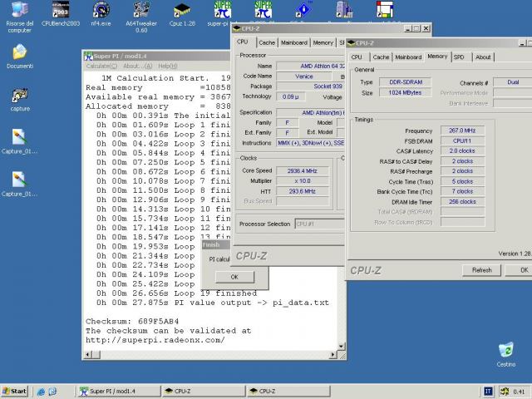Open the buildings desktop shortcut icon
The height and width of the screenshot is (399, 532).
[344, 10]
